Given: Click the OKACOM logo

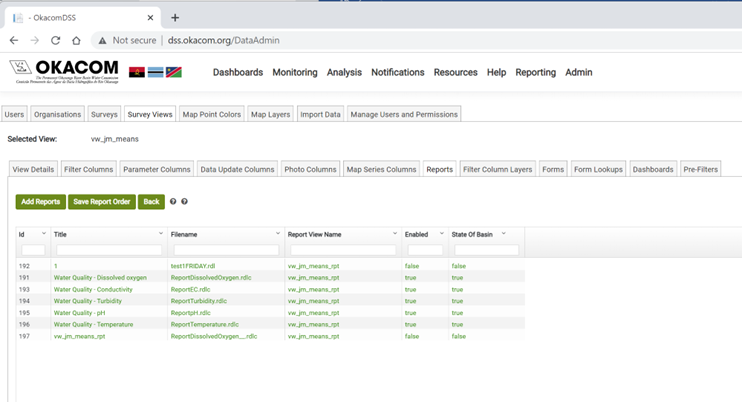Looking at the screenshot, I should tap(64, 72).
